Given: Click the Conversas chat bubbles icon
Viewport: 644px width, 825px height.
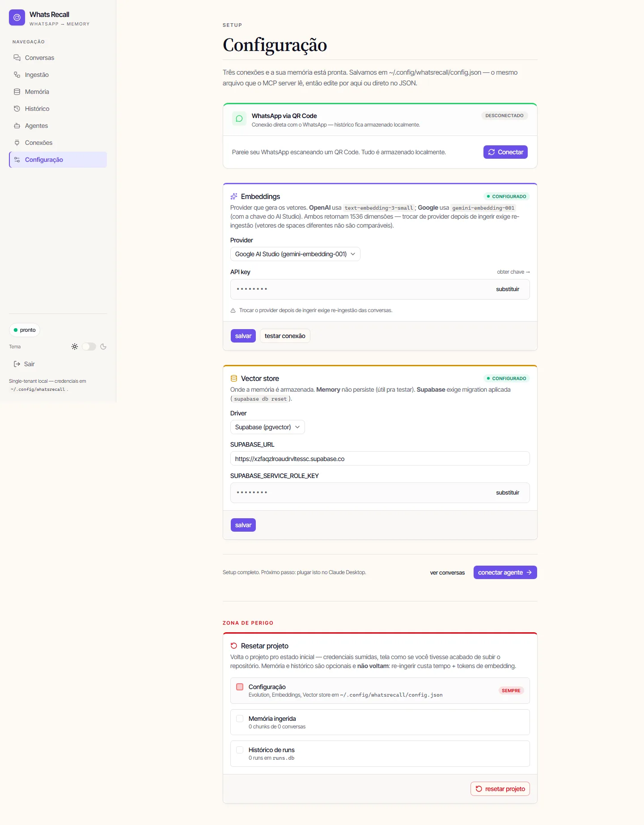Looking at the screenshot, I should point(17,58).
